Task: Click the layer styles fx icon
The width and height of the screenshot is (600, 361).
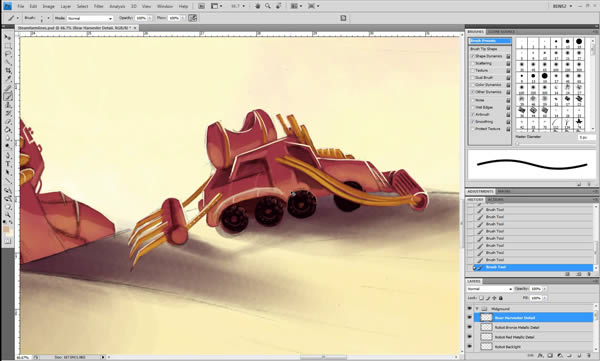Action: [540, 356]
